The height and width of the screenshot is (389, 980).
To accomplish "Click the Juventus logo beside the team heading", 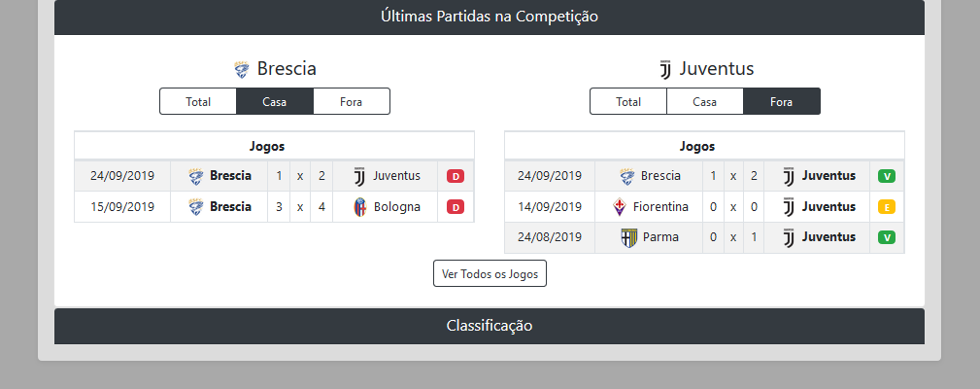I will [665, 69].
